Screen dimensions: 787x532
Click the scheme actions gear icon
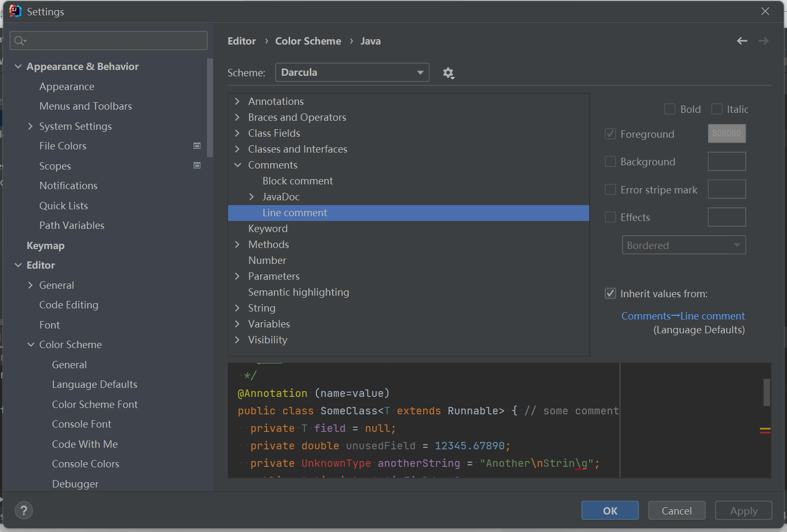449,73
